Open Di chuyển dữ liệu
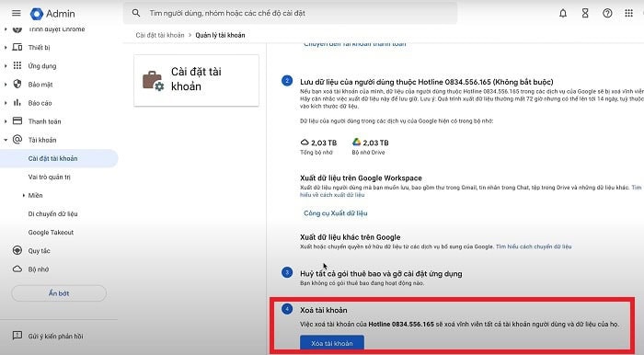Viewport: 644px width, 355px height. [x=53, y=213]
